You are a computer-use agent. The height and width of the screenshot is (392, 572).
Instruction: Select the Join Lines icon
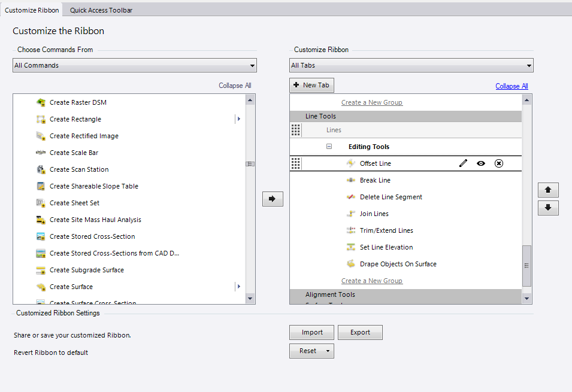tap(351, 214)
